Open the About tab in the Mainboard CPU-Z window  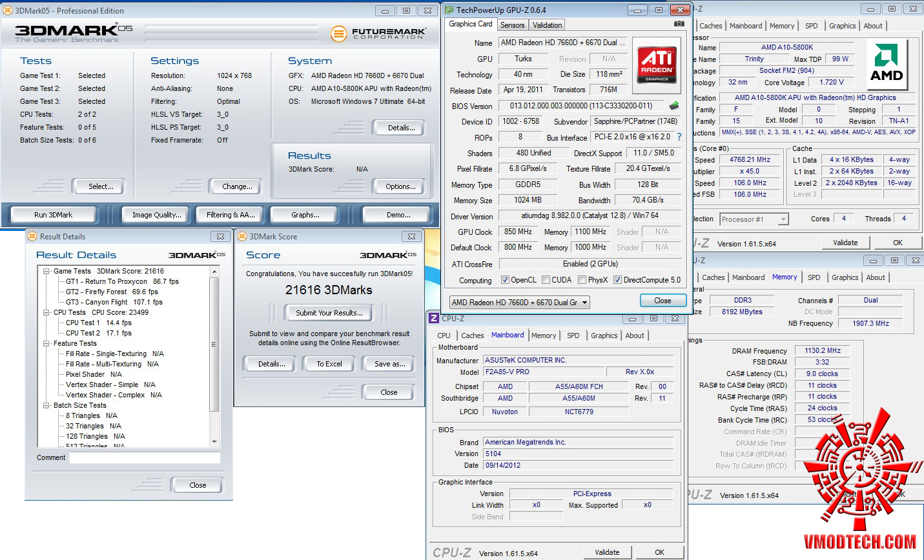click(x=635, y=335)
